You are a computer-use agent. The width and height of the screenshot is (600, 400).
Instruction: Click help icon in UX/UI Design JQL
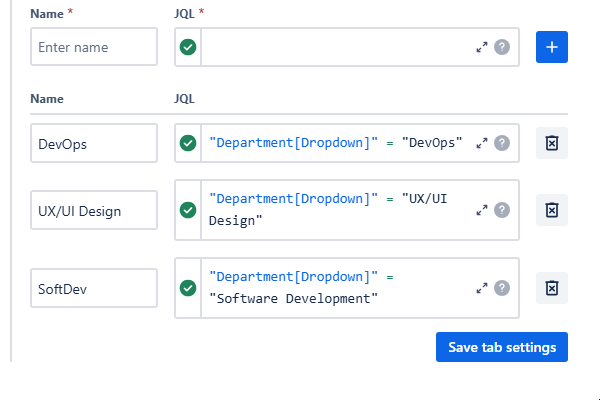[x=502, y=210]
